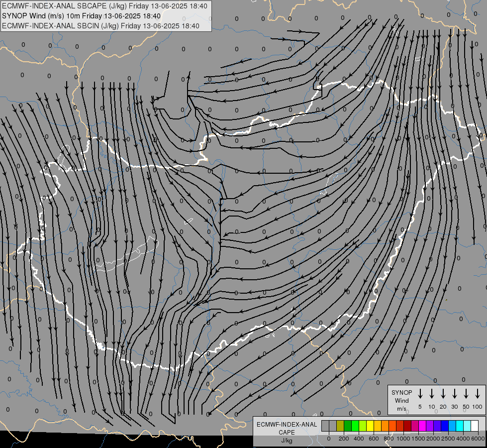Choose the palest cyan swatch before white
This screenshot has width=487, height=448.
(468, 426)
